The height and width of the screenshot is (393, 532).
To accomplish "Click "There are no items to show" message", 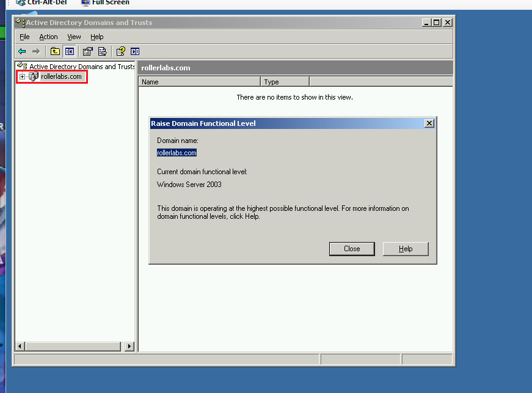I will tap(294, 97).
